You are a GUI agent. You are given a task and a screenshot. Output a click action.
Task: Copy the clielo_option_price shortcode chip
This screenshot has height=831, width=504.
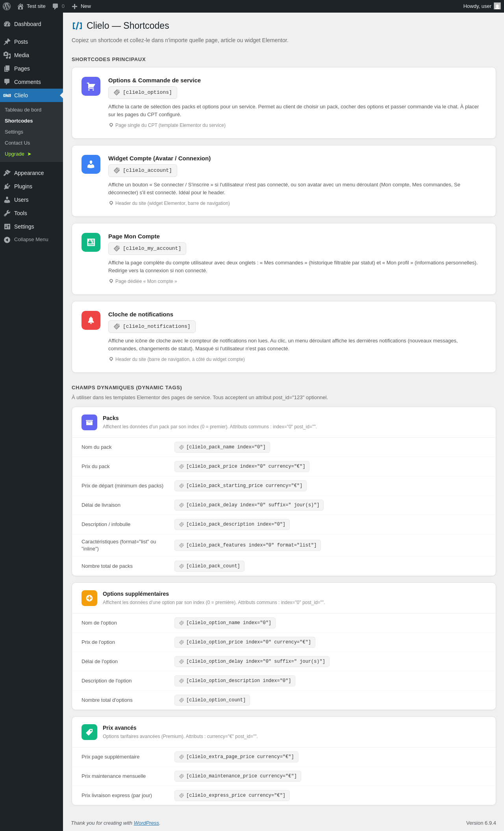[x=245, y=642]
